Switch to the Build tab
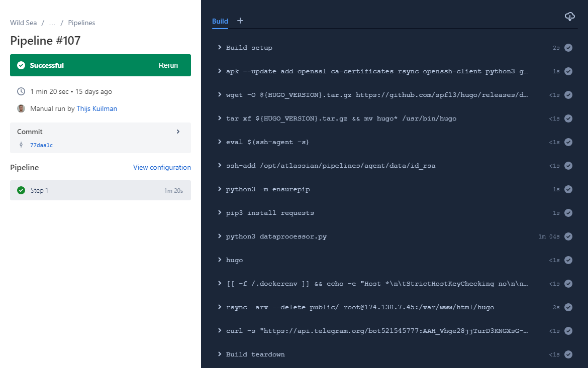The width and height of the screenshot is (588, 368). coord(220,22)
